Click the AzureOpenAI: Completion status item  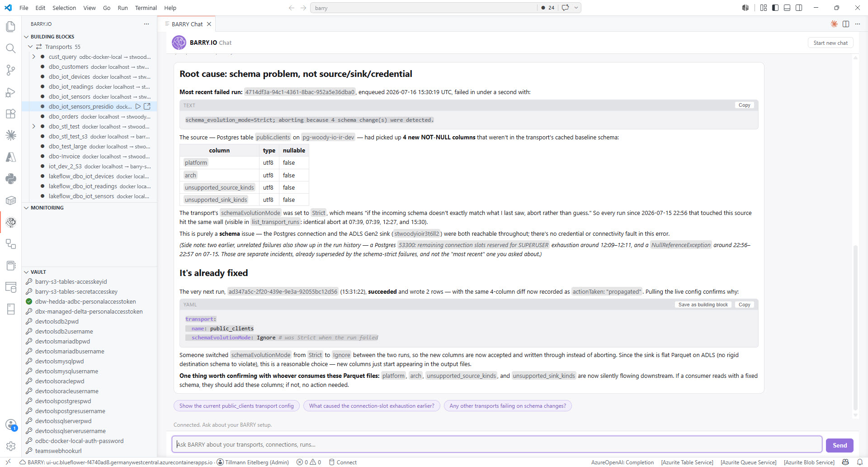[x=622, y=462]
